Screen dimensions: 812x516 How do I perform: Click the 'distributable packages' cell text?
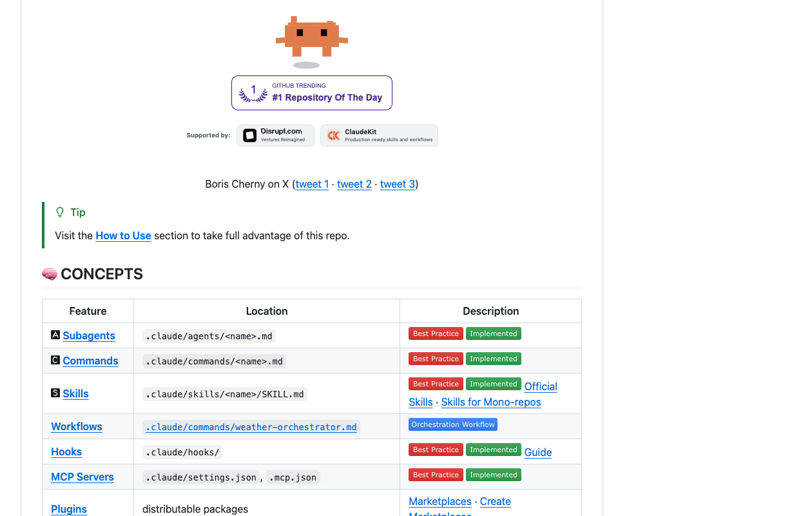(195, 509)
